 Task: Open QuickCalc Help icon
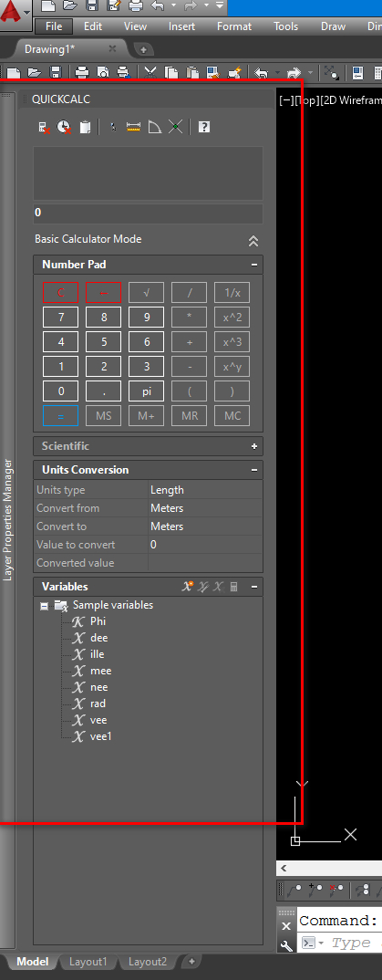(x=203, y=128)
